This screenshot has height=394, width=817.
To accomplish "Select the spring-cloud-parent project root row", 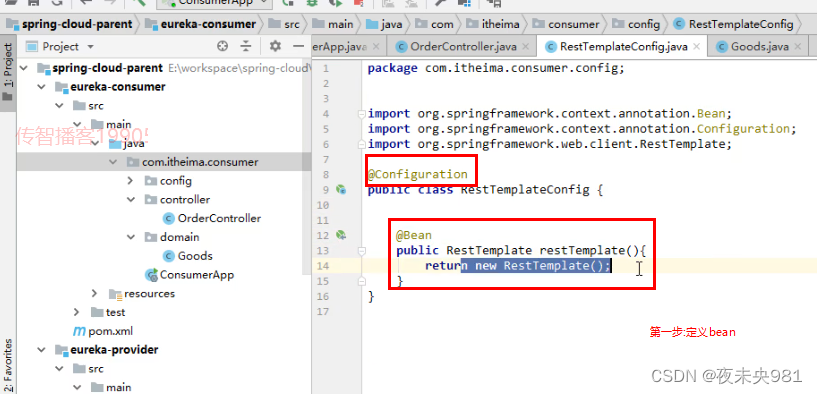I will point(164,68).
